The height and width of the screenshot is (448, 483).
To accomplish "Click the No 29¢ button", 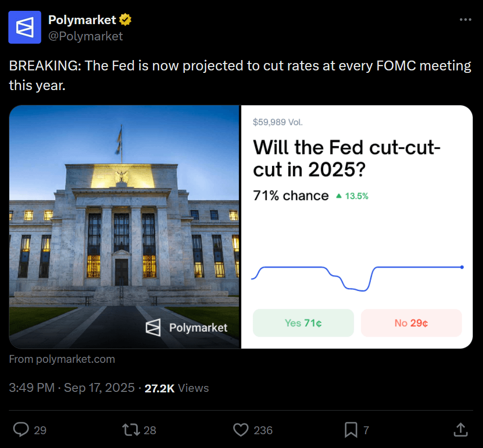I will (x=411, y=323).
